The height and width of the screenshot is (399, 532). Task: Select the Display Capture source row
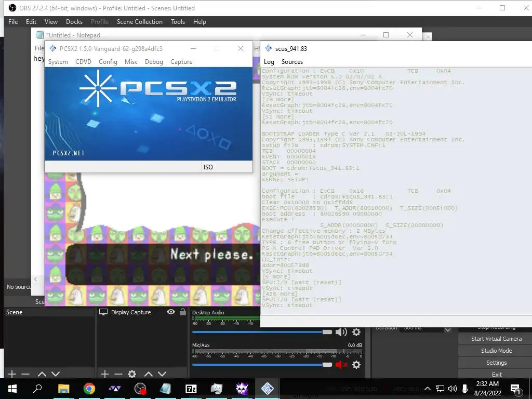point(142,312)
